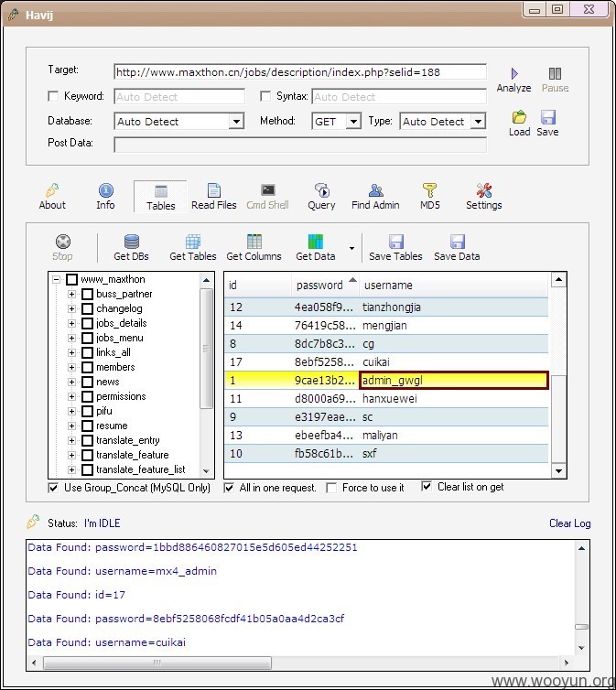Click the log horizontal scrollbar thumb
Viewport: 616px width, 690px height.
(157, 663)
